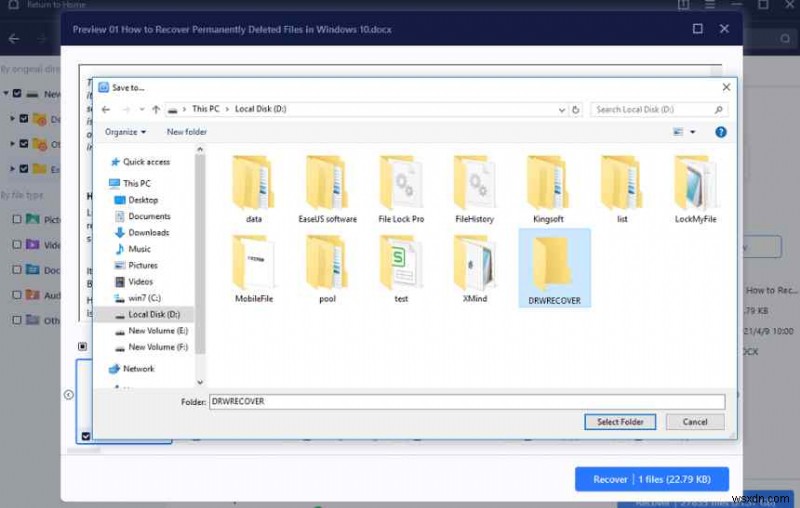Select New Volume (E:) drive
The height and width of the screenshot is (508, 800).
[x=152, y=331]
